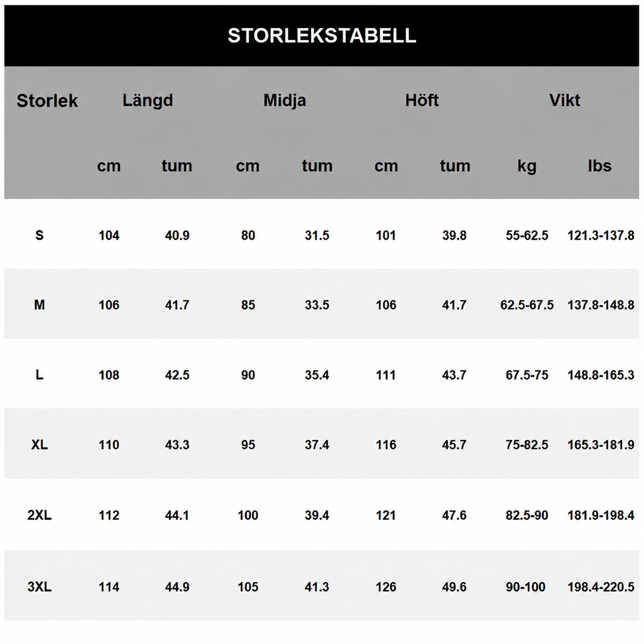This screenshot has width=644, height=644.
Task: Select the size S row label
Action: pos(39,235)
